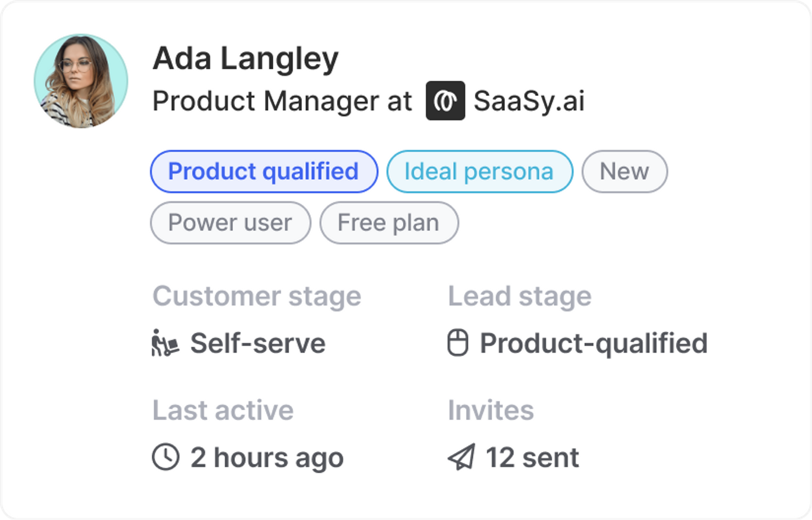Choose the Power user tag

coord(230,223)
